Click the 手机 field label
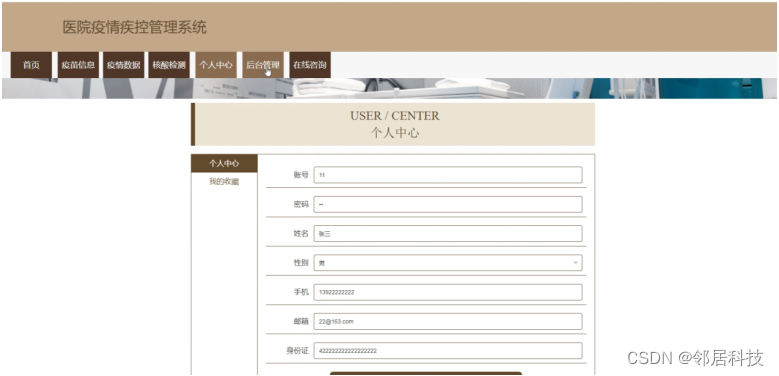Screen dimensions: 779x376 [x=301, y=292]
